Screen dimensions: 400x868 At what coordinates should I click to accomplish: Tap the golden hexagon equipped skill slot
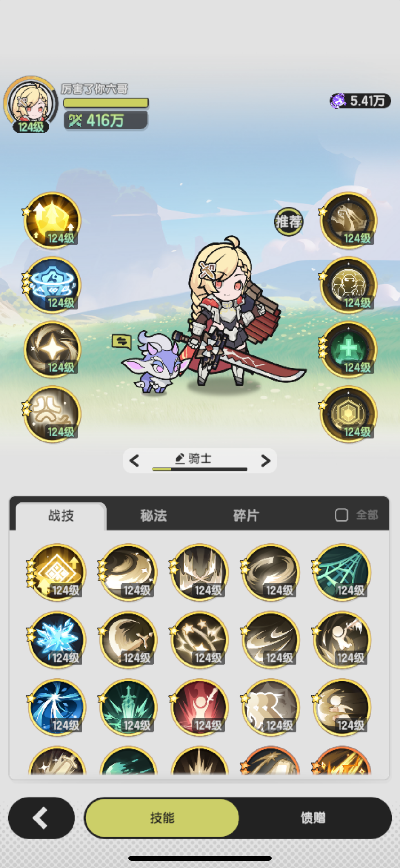click(349, 414)
